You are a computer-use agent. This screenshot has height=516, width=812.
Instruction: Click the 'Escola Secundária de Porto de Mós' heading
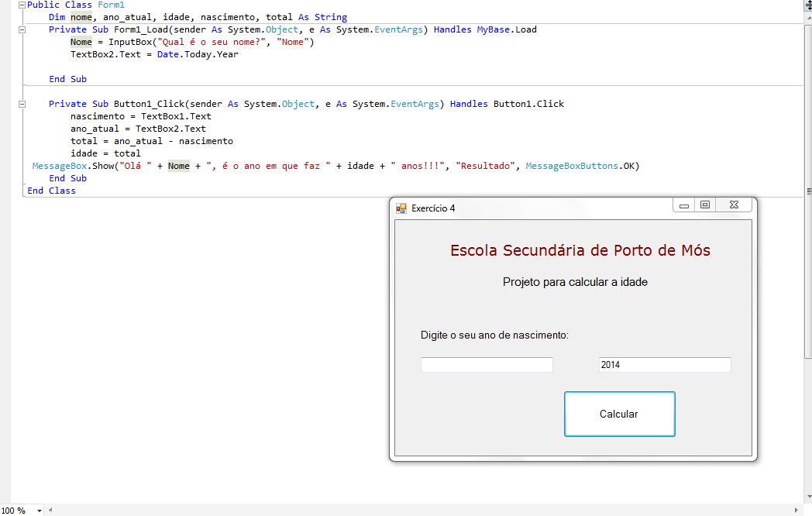580,251
